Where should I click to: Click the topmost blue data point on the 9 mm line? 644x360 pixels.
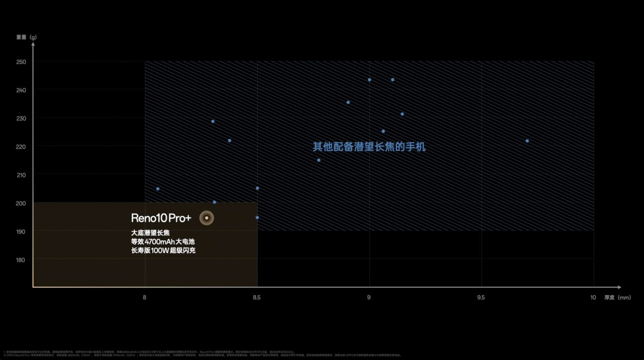[x=369, y=80]
